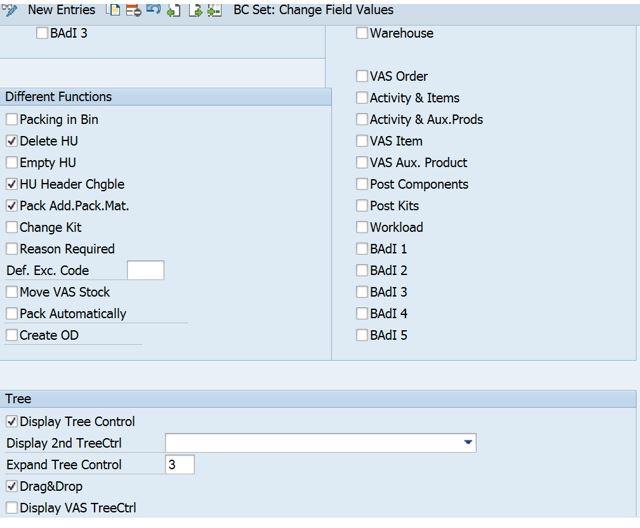This screenshot has height=528, width=640.
Task: Enable the Packing in Bin option
Action: 12,120
